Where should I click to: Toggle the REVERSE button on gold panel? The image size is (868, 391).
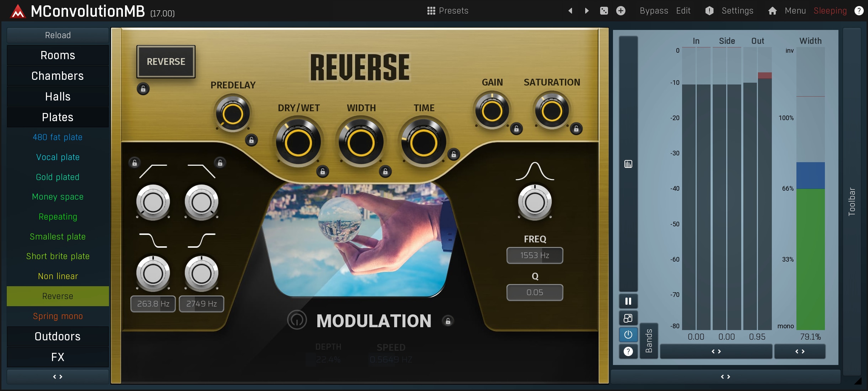(x=166, y=62)
